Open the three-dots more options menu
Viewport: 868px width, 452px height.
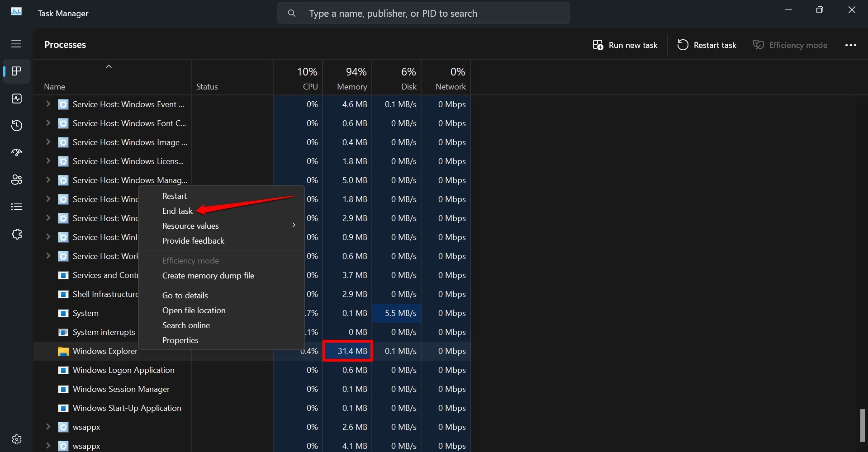(850, 45)
